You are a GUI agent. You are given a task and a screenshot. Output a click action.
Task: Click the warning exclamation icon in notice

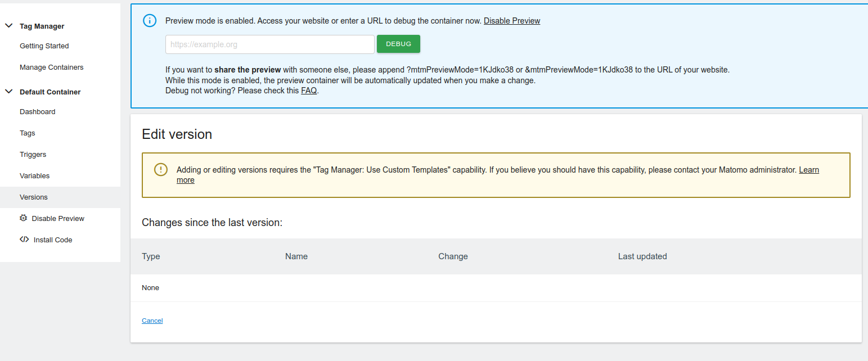160,170
